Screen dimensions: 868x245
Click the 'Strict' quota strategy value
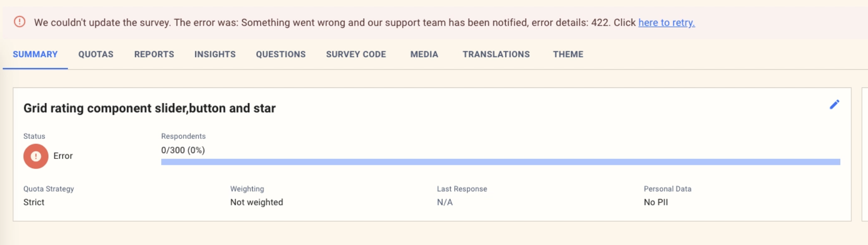(x=34, y=202)
